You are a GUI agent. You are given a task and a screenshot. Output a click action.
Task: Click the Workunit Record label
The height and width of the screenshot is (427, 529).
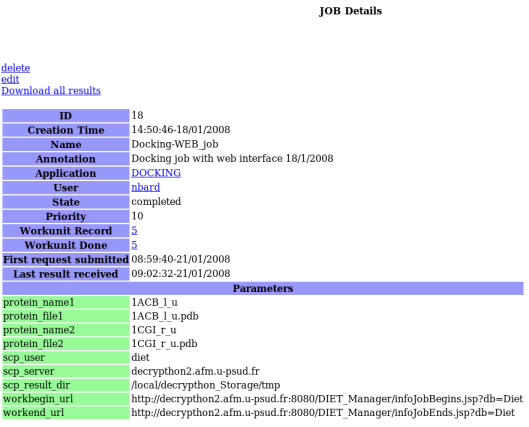tap(66, 231)
